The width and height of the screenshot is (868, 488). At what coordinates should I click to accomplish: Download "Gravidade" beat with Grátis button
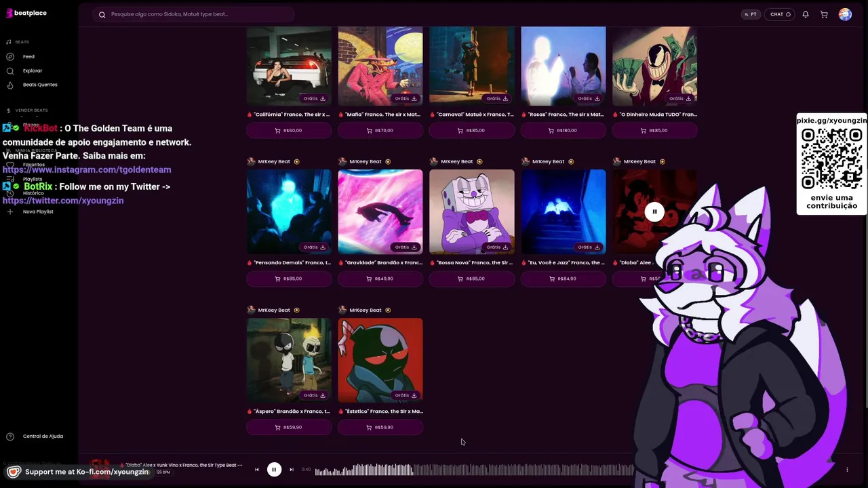(x=406, y=247)
